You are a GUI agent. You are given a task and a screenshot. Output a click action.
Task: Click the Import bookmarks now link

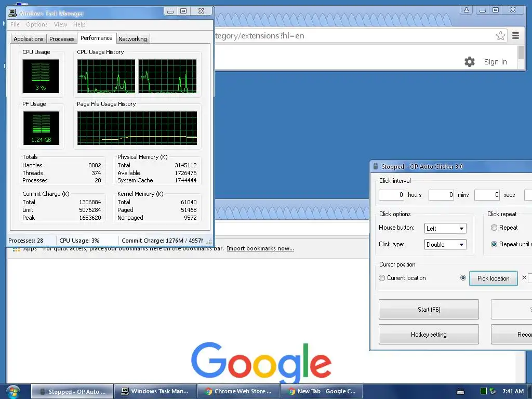tap(260, 248)
